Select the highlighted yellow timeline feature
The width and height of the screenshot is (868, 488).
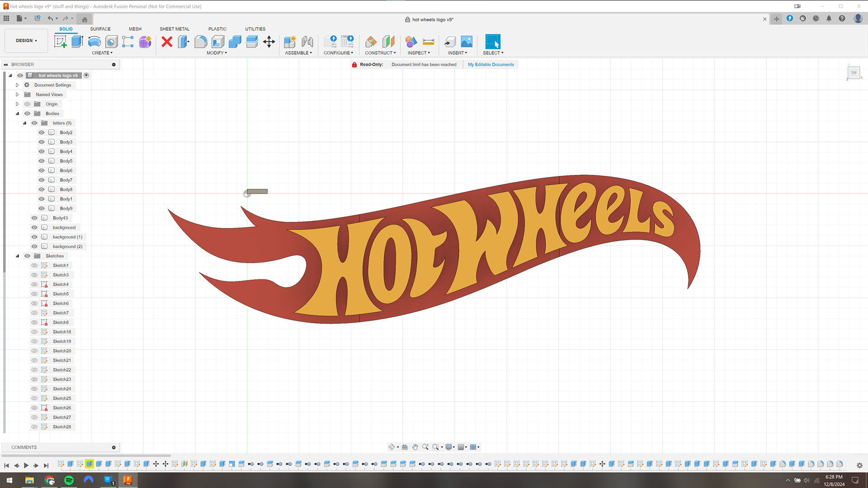[x=89, y=464]
